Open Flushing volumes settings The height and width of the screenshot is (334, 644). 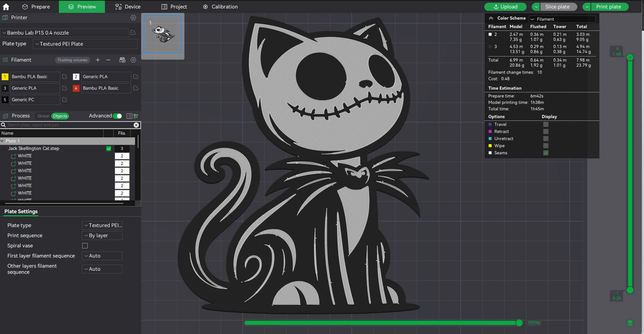click(x=73, y=60)
